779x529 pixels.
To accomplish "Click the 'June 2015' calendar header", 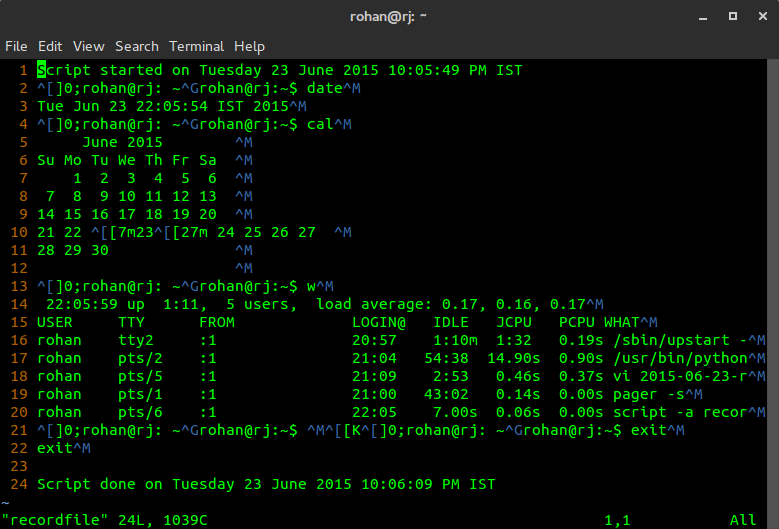I will point(123,142).
